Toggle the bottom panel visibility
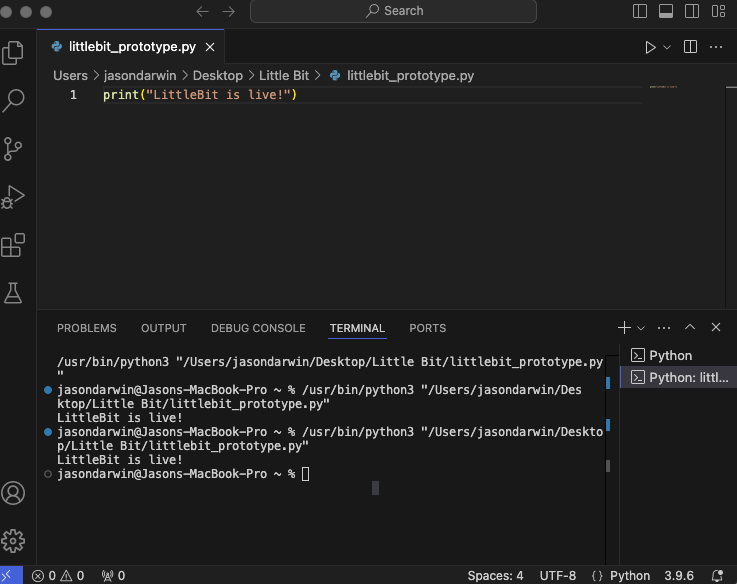 coord(667,11)
